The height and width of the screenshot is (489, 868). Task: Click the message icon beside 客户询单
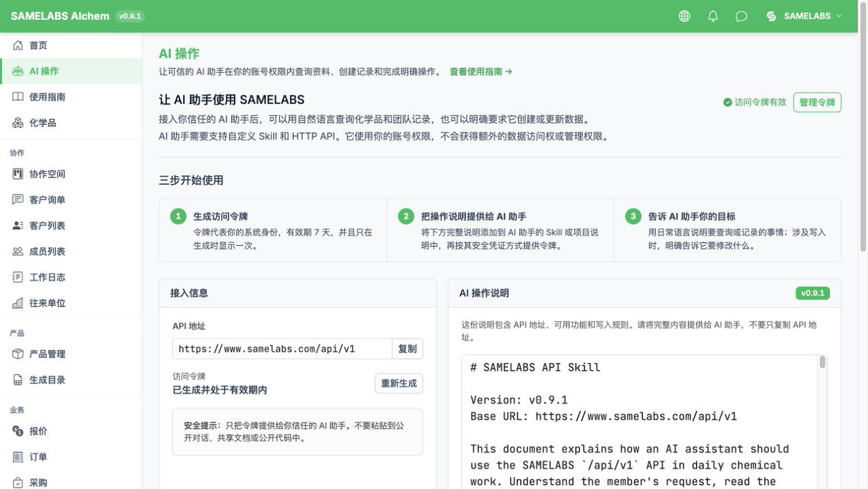[x=18, y=200]
